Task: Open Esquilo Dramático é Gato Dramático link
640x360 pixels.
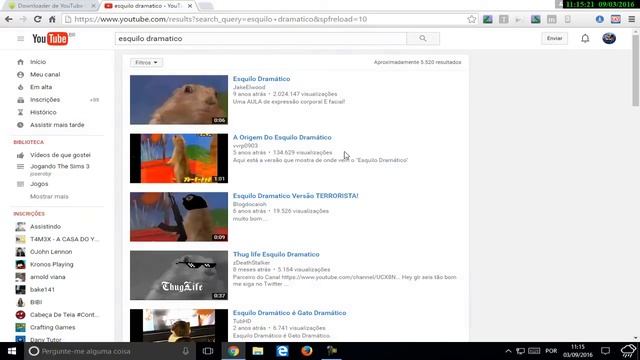Action: (289, 313)
